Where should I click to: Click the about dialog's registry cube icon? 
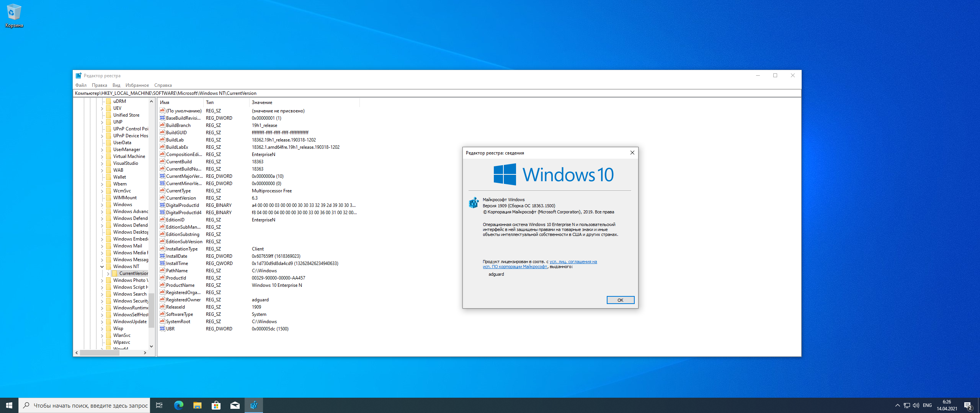pos(474,203)
